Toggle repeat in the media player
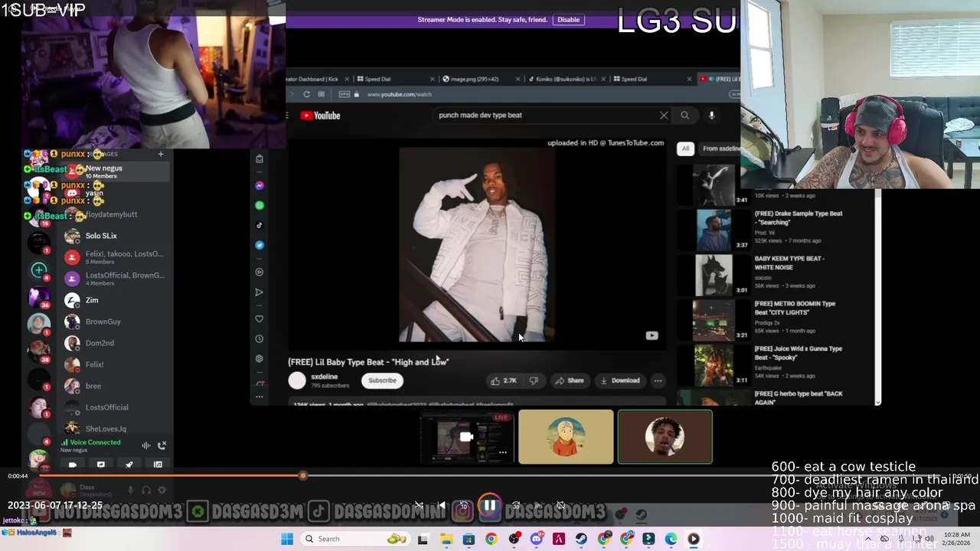This screenshot has width=980, height=551. pos(560,506)
